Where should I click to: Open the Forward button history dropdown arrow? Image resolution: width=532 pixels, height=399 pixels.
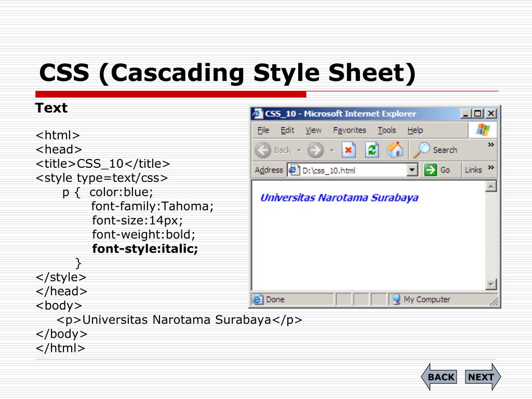point(332,150)
